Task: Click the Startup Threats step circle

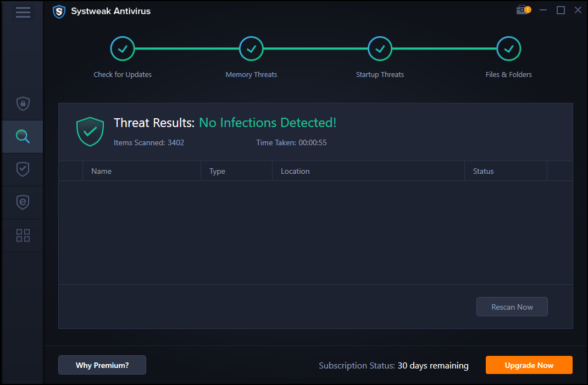Action: [x=380, y=49]
